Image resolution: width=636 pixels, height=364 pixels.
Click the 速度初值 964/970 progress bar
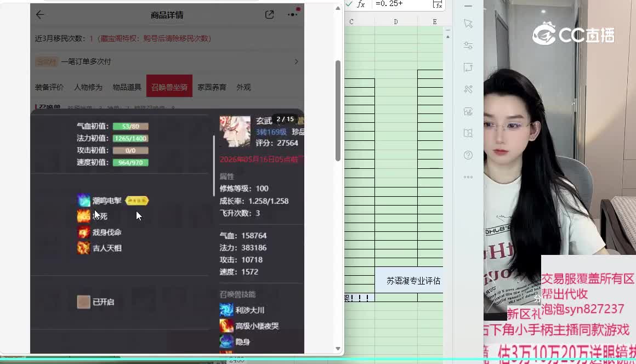click(x=130, y=163)
